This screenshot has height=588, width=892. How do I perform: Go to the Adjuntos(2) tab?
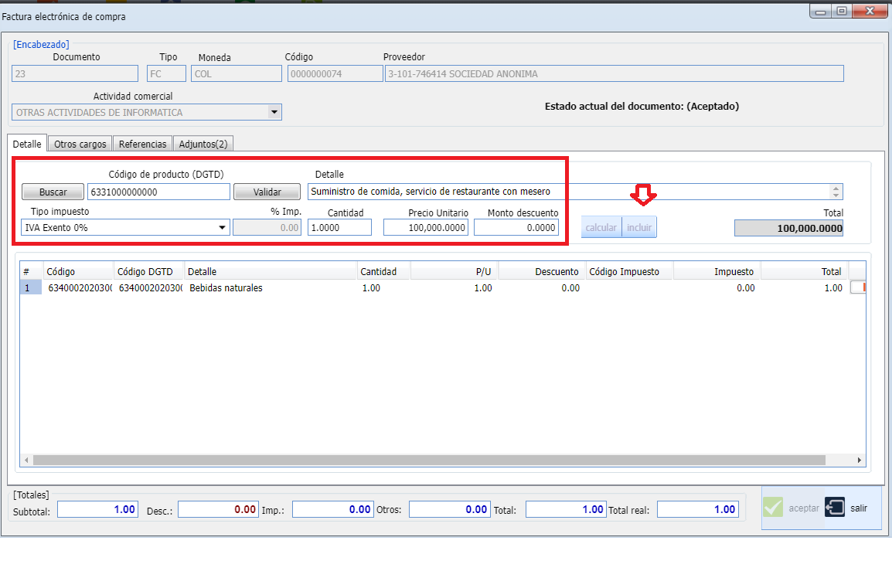(x=203, y=144)
